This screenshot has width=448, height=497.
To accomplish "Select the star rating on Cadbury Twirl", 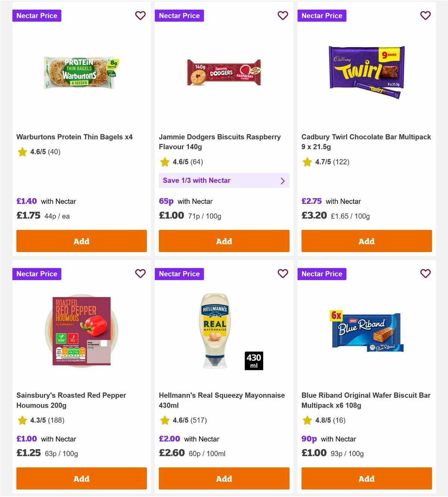I will (307, 162).
